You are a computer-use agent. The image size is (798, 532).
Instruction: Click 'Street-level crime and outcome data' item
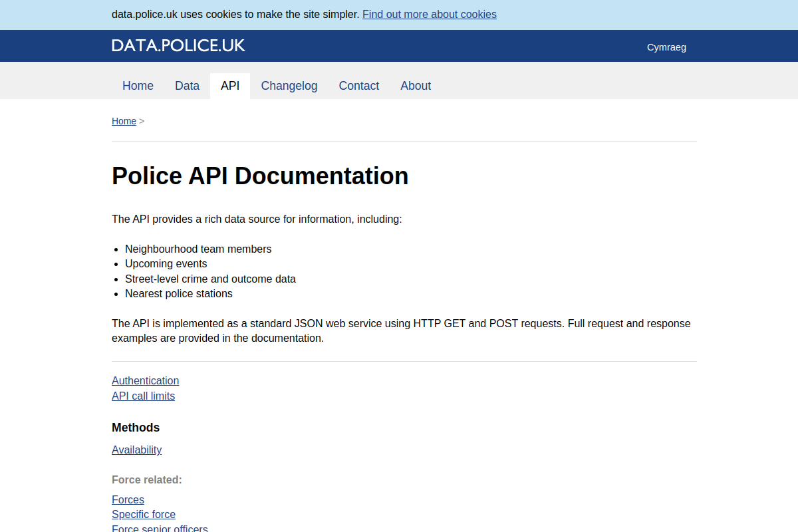(210, 279)
